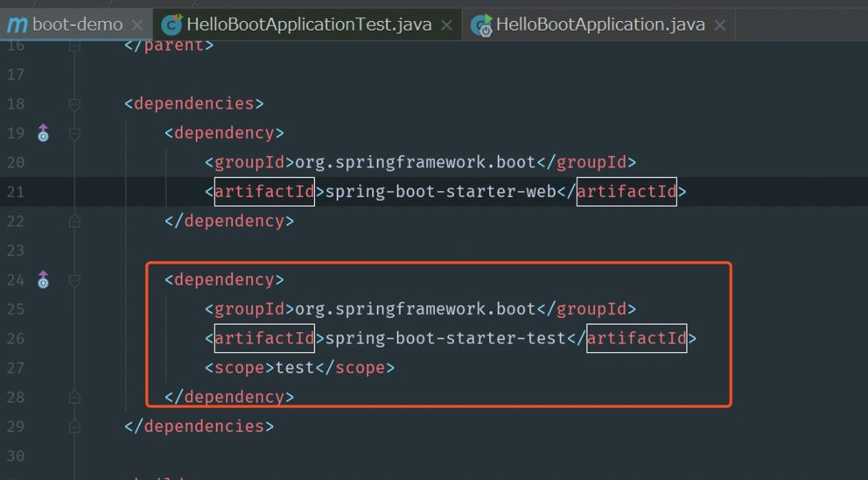This screenshot has width=868, height=480.
Task: Open the HelloBootApplicationTest.java tab
Action: pos(307,25)
